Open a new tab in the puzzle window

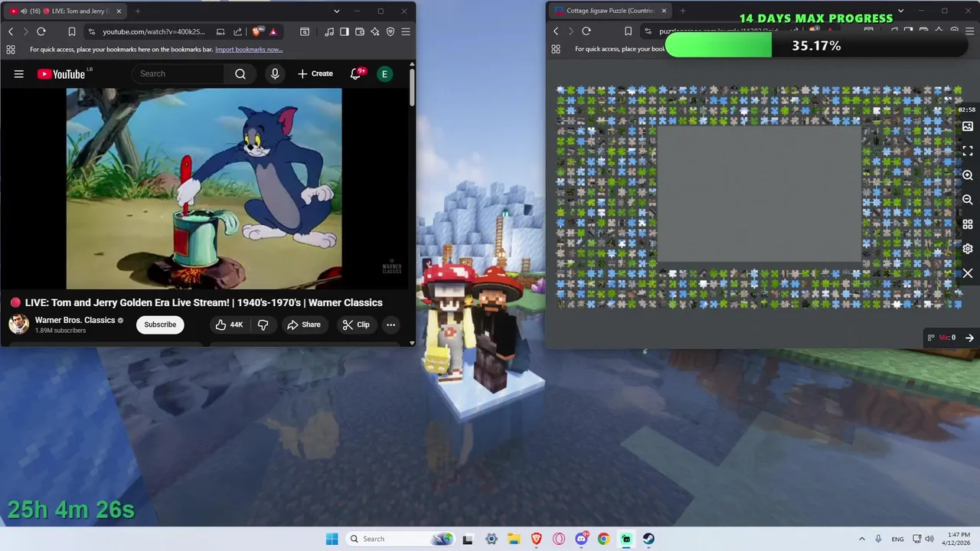(x=683, y=11)
